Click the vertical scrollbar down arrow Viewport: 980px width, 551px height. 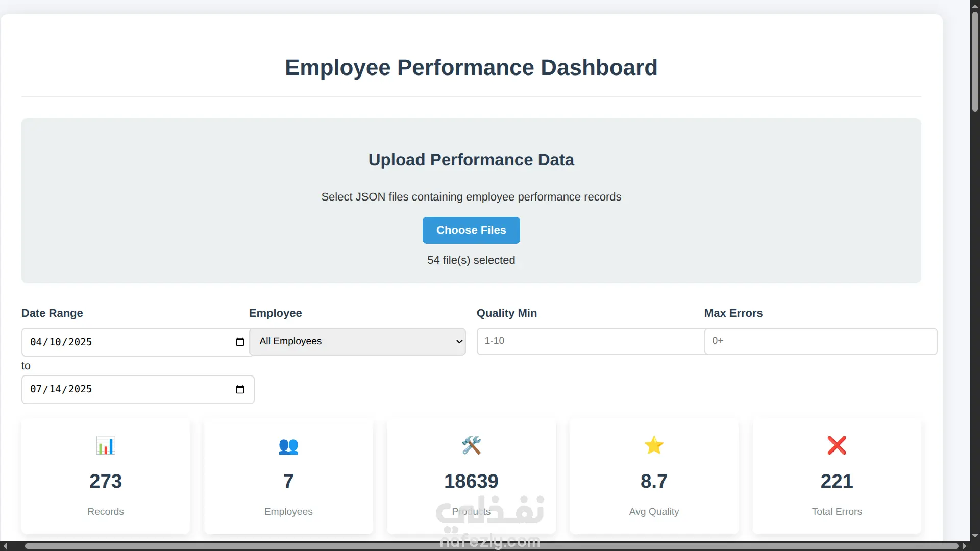(x=975, y=535)
